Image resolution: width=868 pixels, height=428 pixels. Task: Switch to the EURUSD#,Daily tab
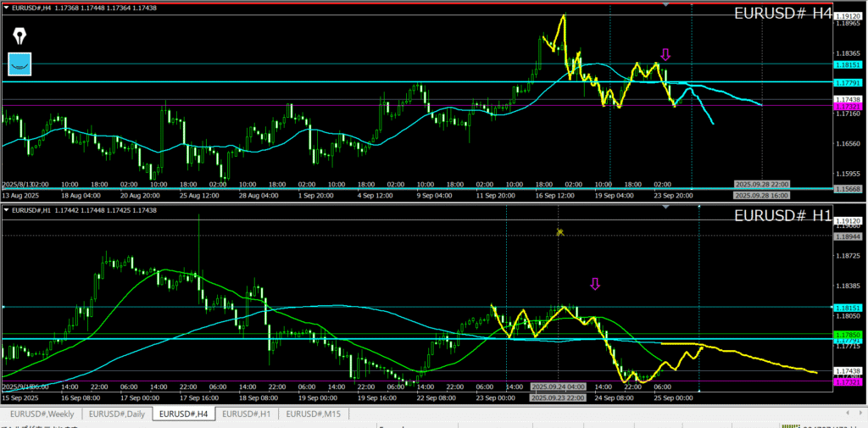pos(116,414)
